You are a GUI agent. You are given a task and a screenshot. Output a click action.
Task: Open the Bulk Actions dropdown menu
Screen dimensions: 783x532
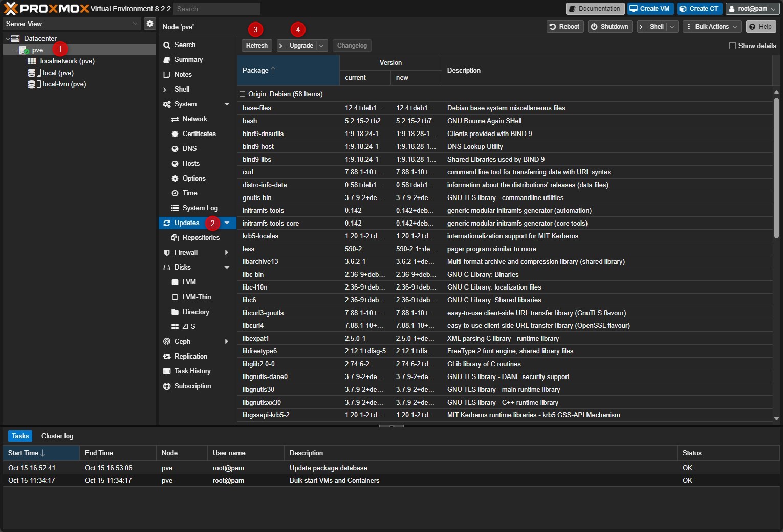[x=711, y=27]
